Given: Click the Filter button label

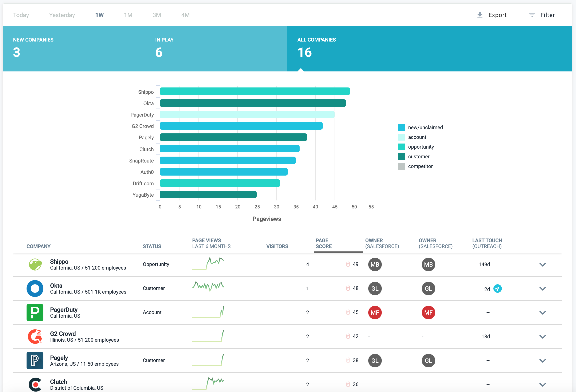Looking at the screenshot, I should [547, 15].
